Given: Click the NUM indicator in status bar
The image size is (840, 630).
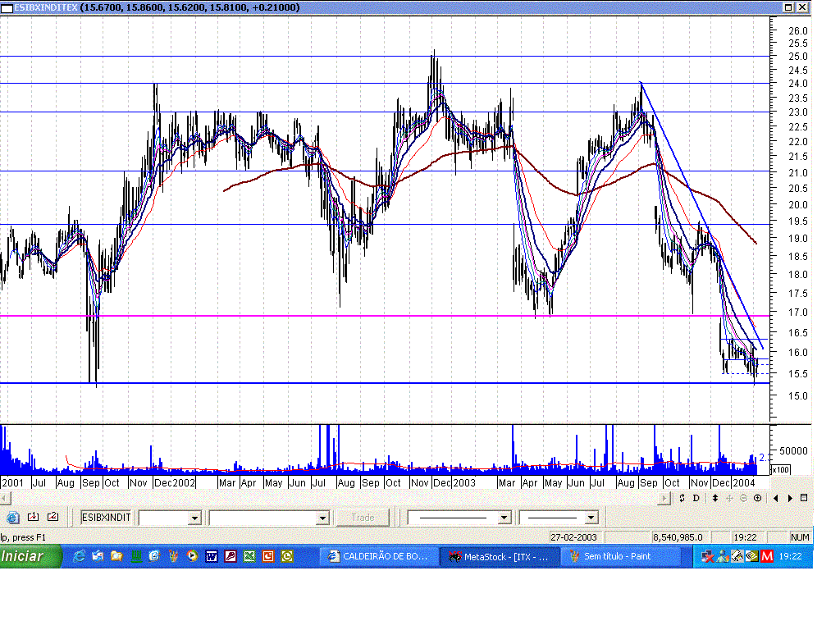Looking at the screenshot, I should [800, 537].
